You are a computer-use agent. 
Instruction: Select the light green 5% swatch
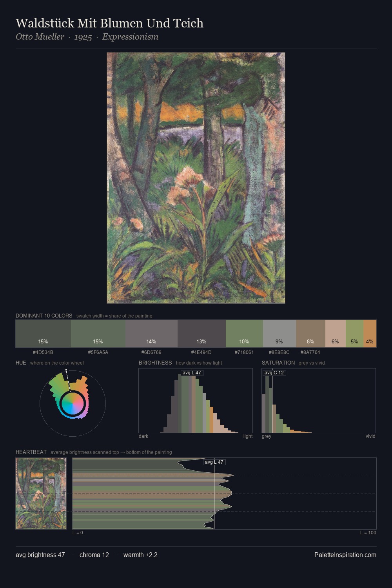pyautogui.click(x=354, y=334)
